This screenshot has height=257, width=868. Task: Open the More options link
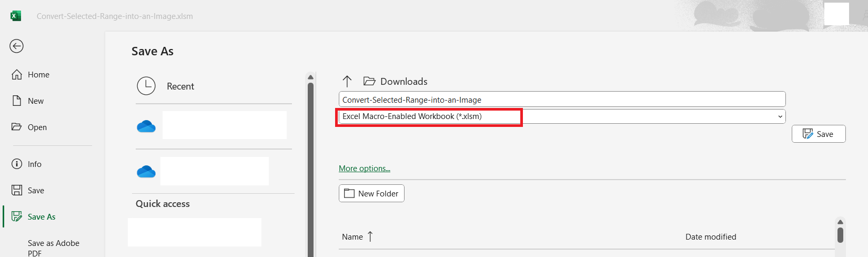click(365, 169)
